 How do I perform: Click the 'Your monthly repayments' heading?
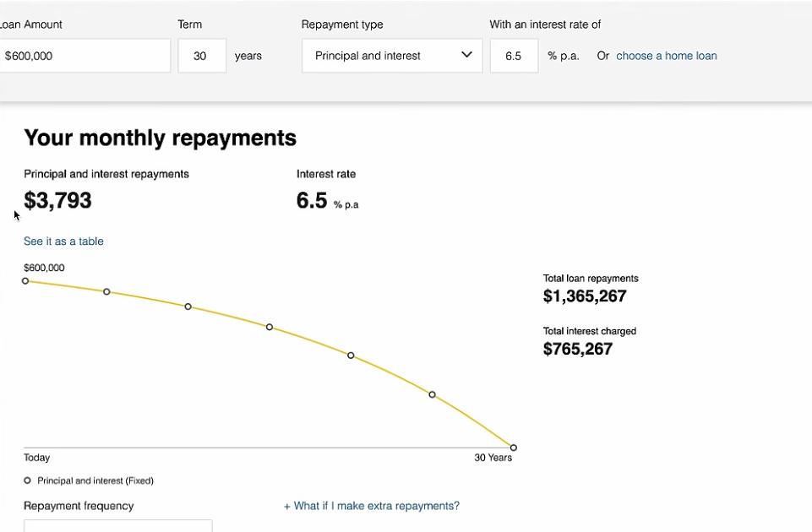(160, 138)
